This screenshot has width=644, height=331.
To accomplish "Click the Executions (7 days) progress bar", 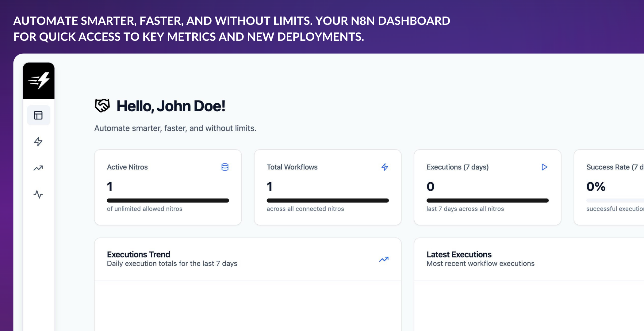I will 487,200.
